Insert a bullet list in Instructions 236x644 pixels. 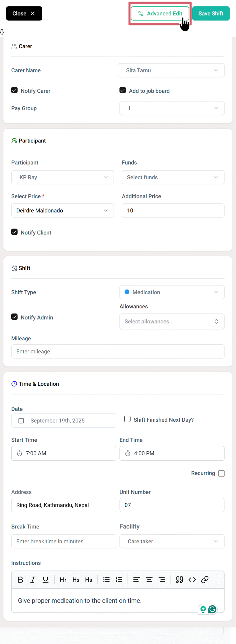coord(106,579)
